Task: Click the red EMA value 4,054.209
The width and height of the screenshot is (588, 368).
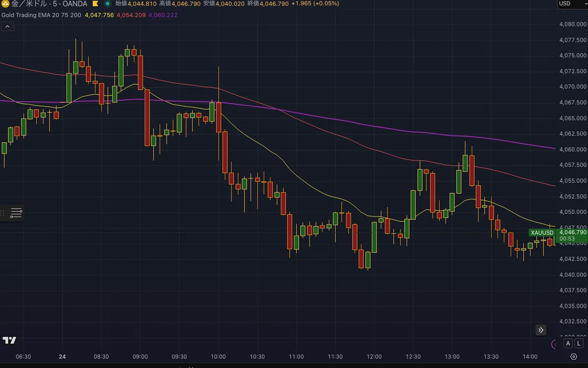Action: click(131, 15)
